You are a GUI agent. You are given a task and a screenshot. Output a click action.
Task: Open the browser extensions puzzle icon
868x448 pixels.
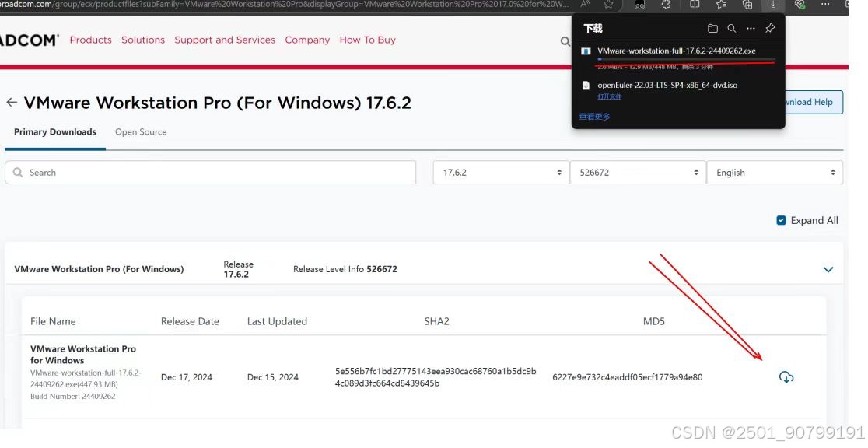pyautogui.click(x=667, y=5)
